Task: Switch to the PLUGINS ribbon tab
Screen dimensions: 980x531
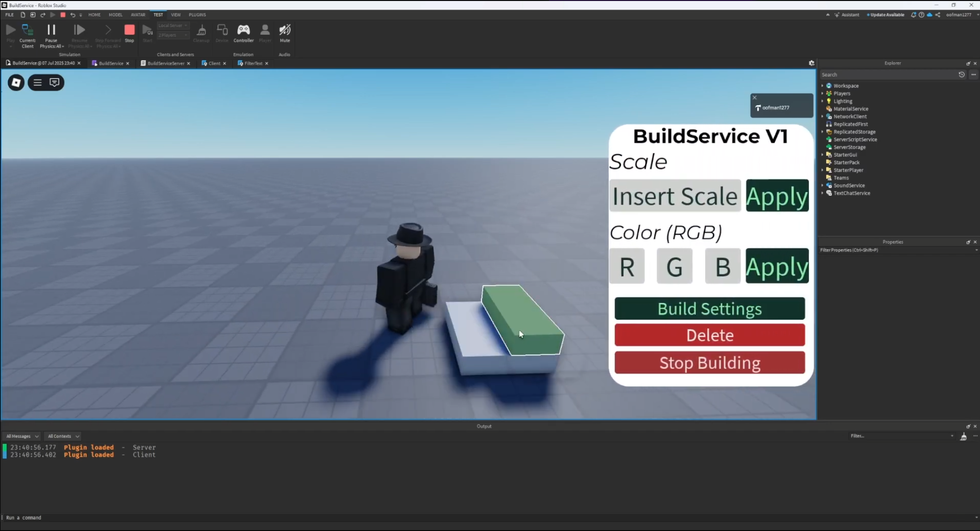Action: point(197,15)
